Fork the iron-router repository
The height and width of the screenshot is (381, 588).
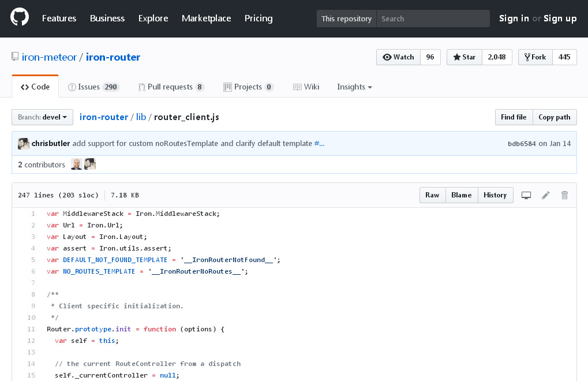click(535, 57)
